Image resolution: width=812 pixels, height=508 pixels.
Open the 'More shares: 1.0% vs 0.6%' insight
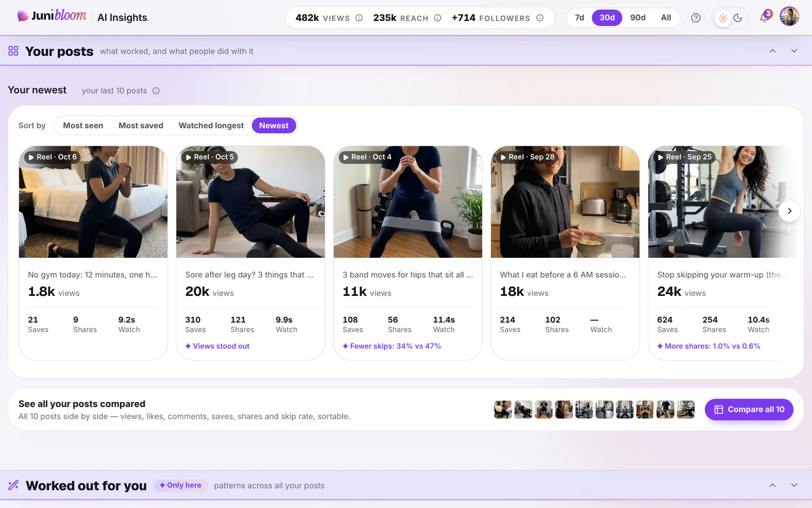(709, 346)
